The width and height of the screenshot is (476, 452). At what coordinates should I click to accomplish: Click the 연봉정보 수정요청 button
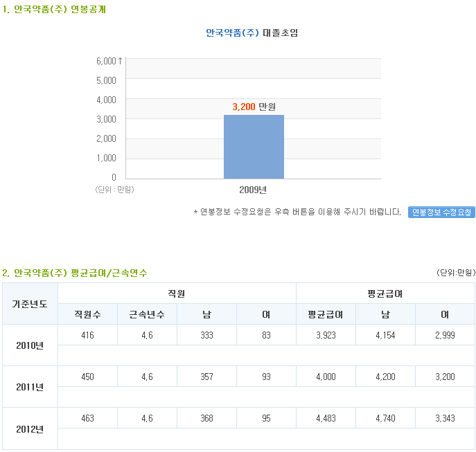pyautogui.click(x=441, y=212)
